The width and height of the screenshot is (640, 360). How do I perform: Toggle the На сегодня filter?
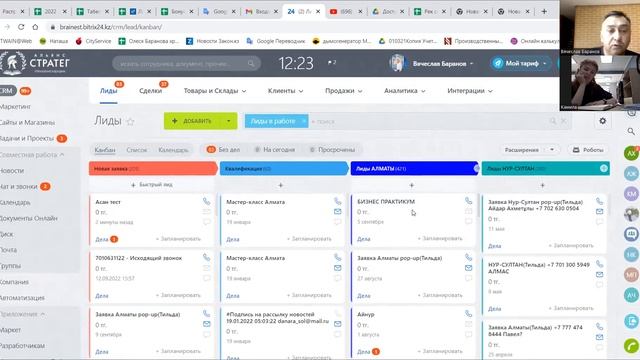(274, 150)
